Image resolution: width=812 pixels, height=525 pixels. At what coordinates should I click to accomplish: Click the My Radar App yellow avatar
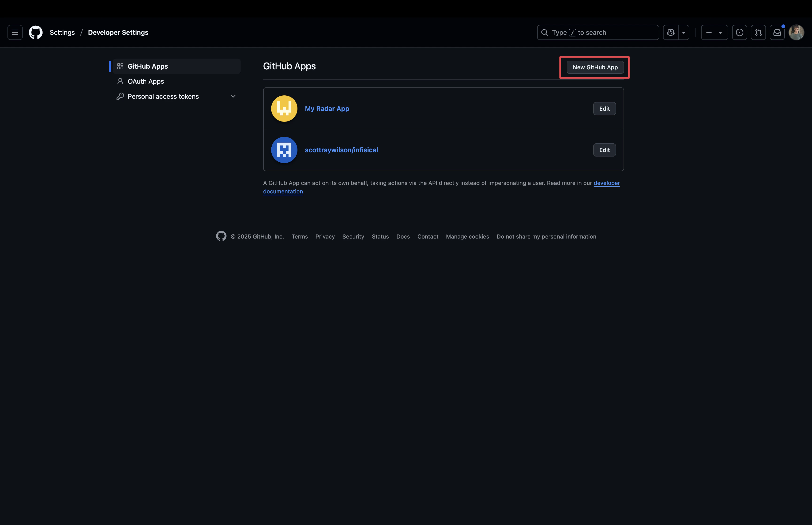[x=284, y=108]
